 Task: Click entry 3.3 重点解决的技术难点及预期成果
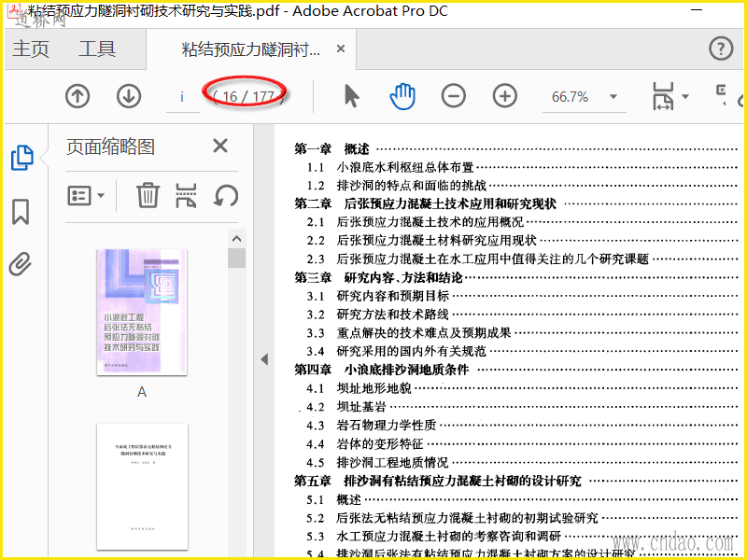click(409, 333)
